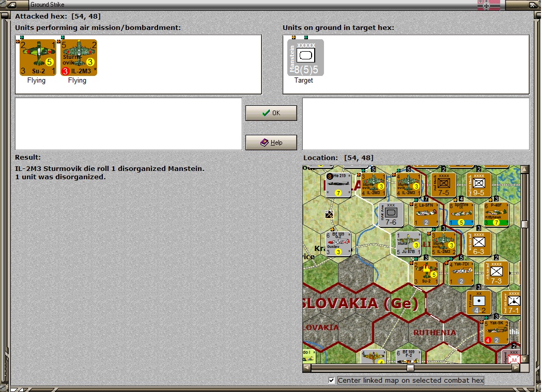Confirm the ground strike with OK
Viewport: 542px width, 392px height.
click(271, 113)
